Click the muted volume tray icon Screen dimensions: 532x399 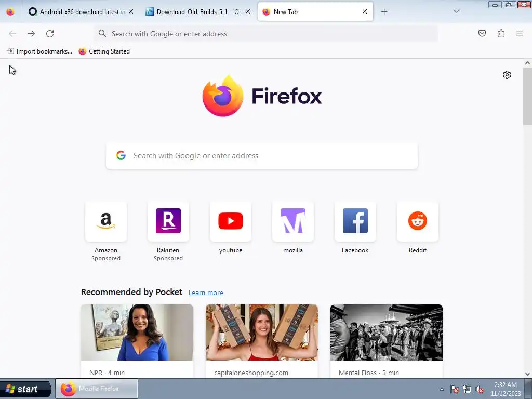point(480,389)
